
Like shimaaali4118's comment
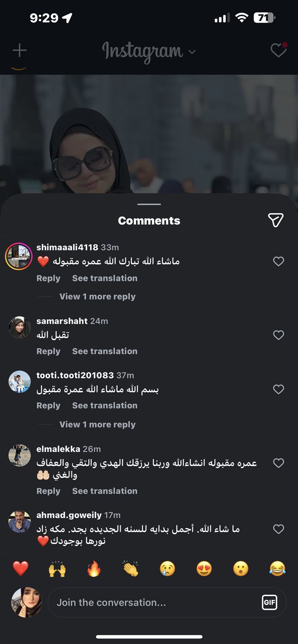[x=279, y=261]
